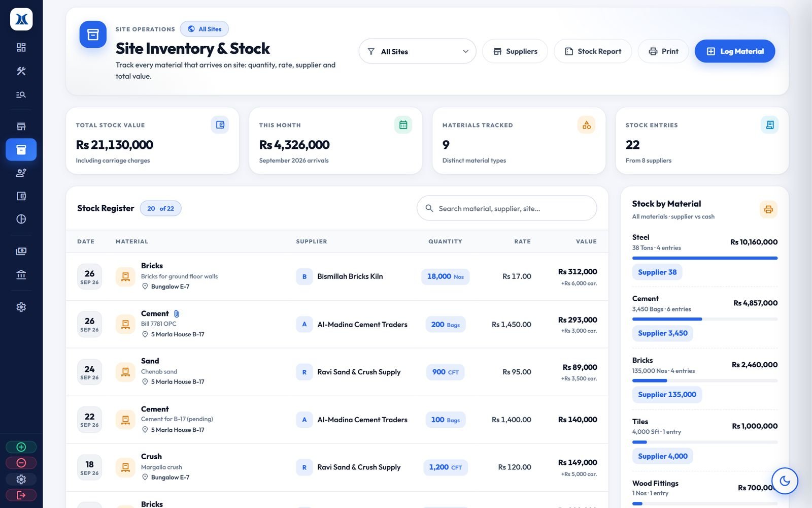The image size is (812, 508).
Task: Open the Suppliers page
Action: [x=515, y=51]
